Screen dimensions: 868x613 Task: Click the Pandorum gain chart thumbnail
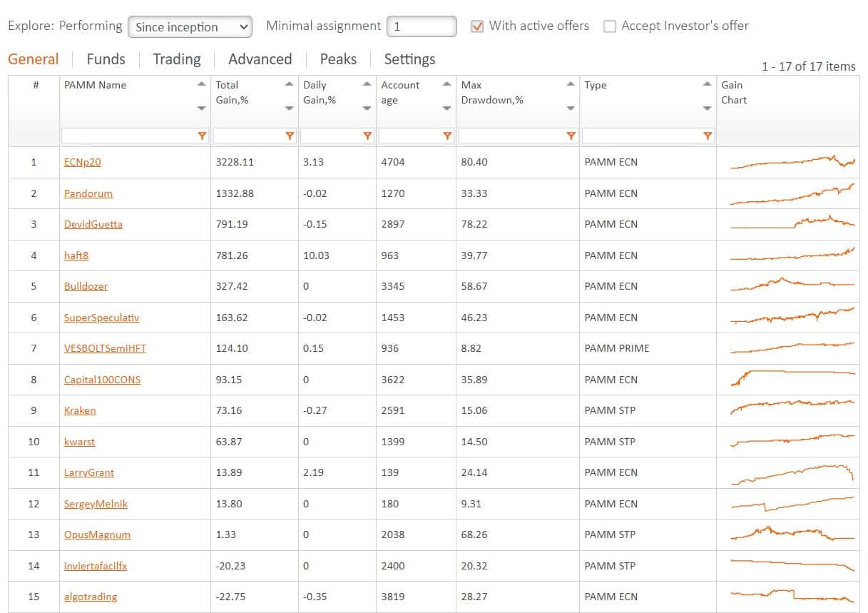pos(792,193)
